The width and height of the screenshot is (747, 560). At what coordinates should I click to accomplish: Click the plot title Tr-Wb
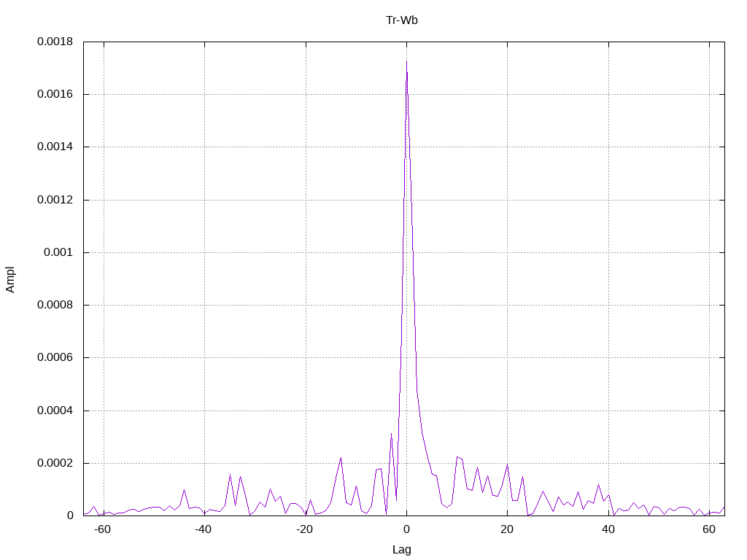coord(402,20)
